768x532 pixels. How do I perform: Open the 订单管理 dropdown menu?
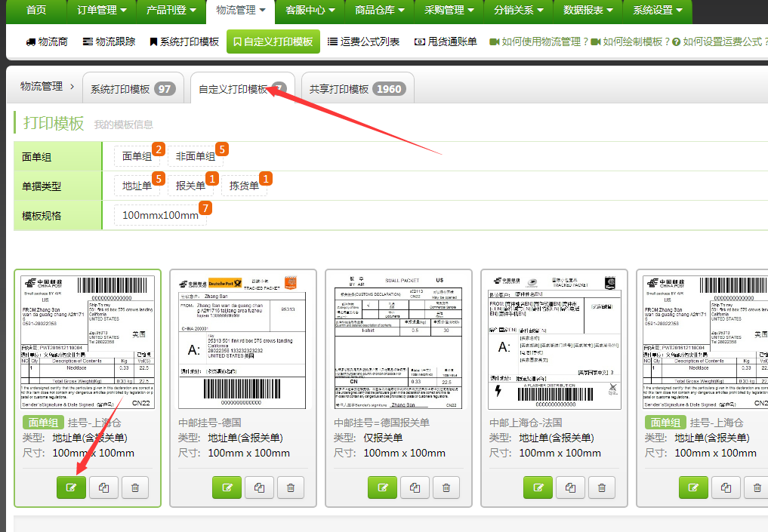tap(101, 11)
